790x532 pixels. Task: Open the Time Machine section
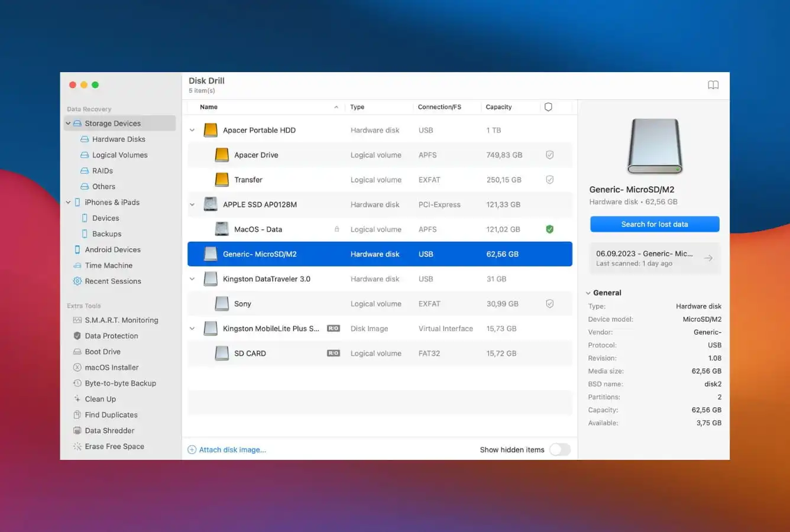click(102, 265)
